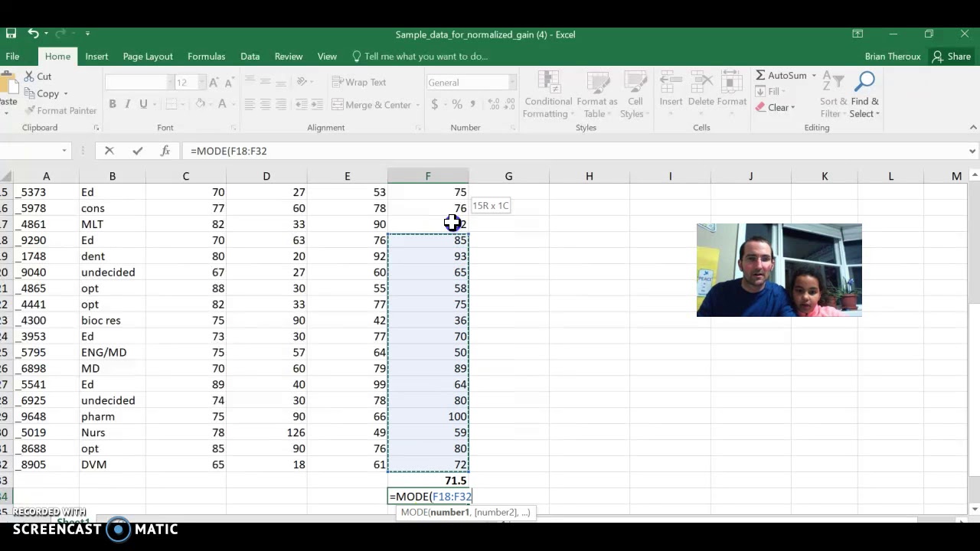
Task: Open Format as Table gallery
Action: [x=596, y=95]
